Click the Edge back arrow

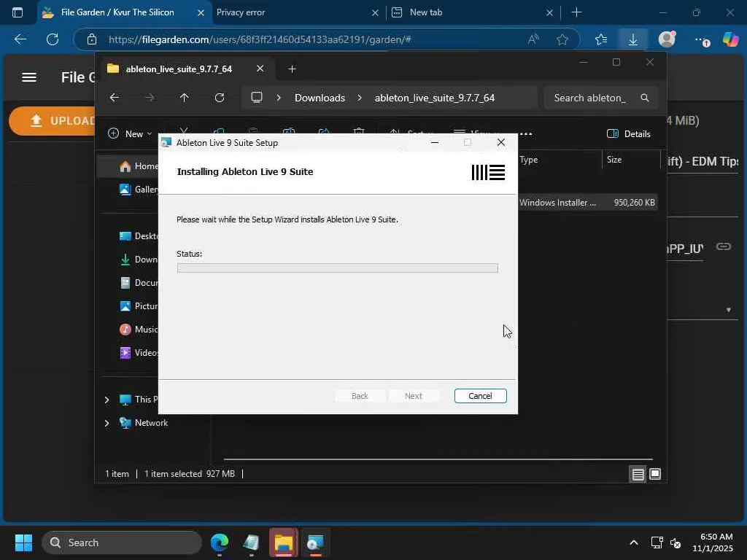[x=20, y=39]
